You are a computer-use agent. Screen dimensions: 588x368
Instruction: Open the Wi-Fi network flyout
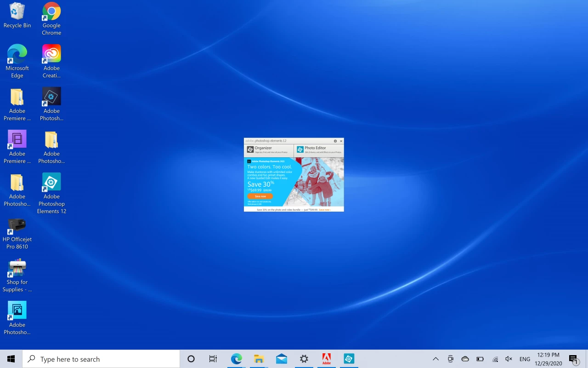point(495,359)
